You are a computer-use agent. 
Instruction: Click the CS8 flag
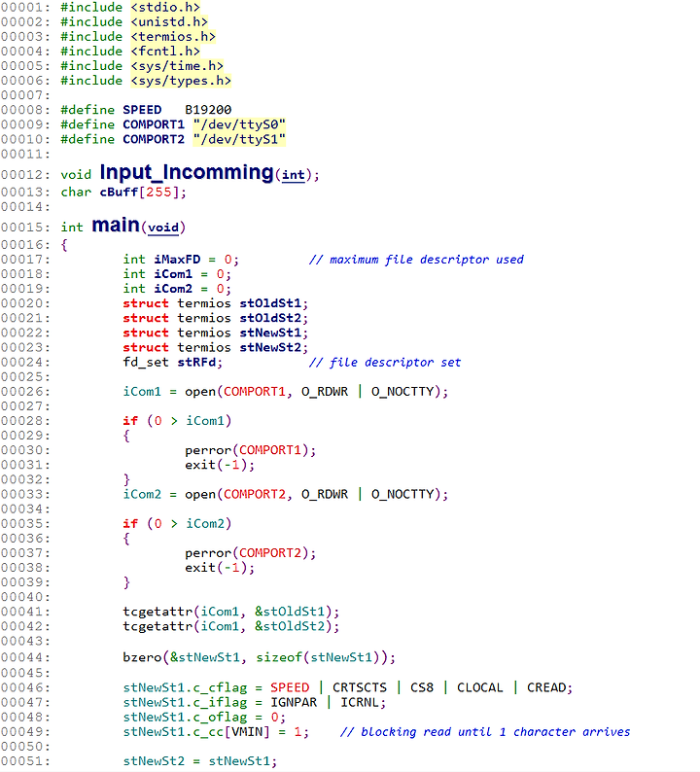coord(422,687)
